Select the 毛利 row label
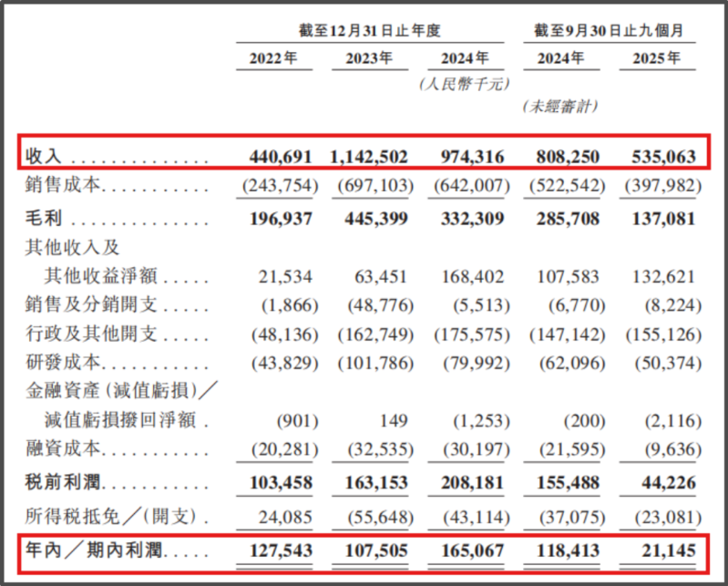 click(x=39, y=219)
